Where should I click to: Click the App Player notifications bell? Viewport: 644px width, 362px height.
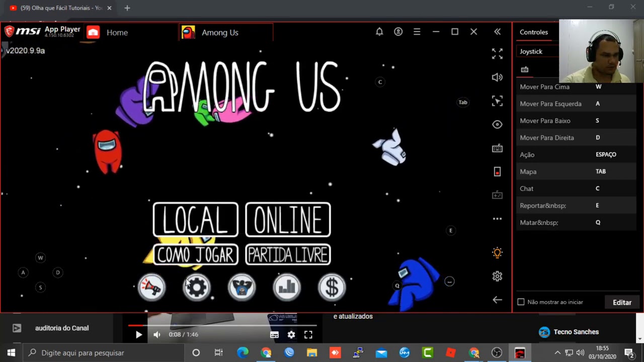(379, 32)
